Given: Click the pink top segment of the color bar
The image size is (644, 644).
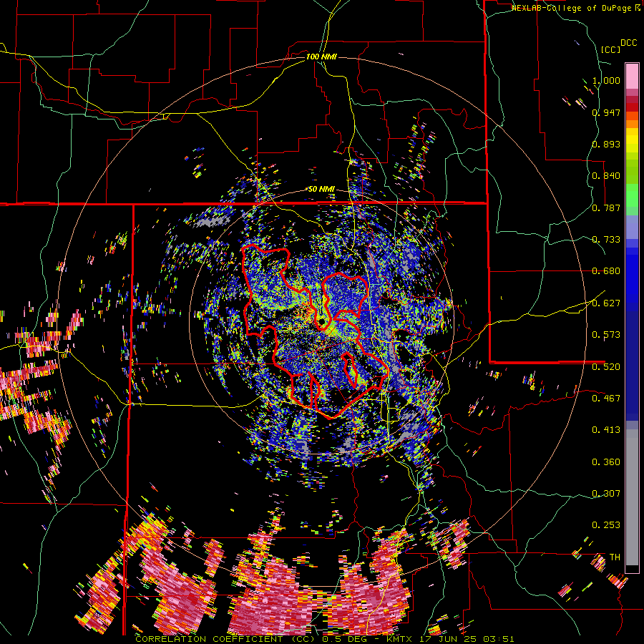Looking at the screenshot, I should tap(632, 76).
